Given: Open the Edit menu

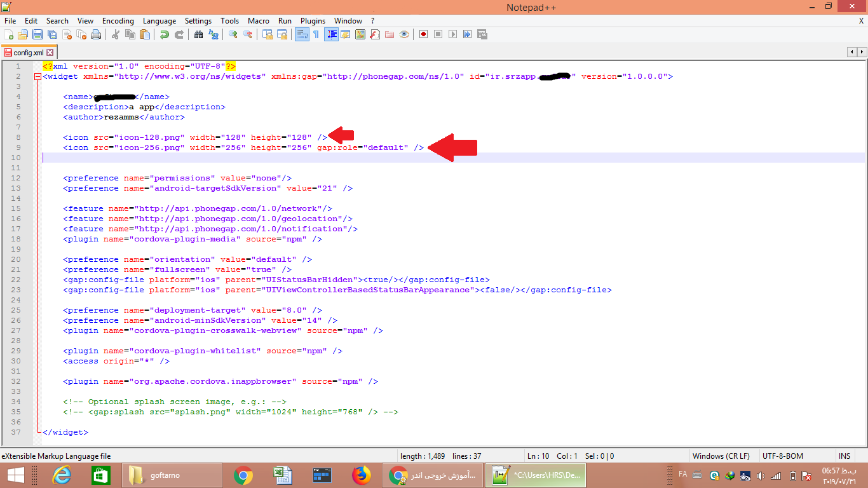Looking at the screenshot, I should (x=31, y=21).
